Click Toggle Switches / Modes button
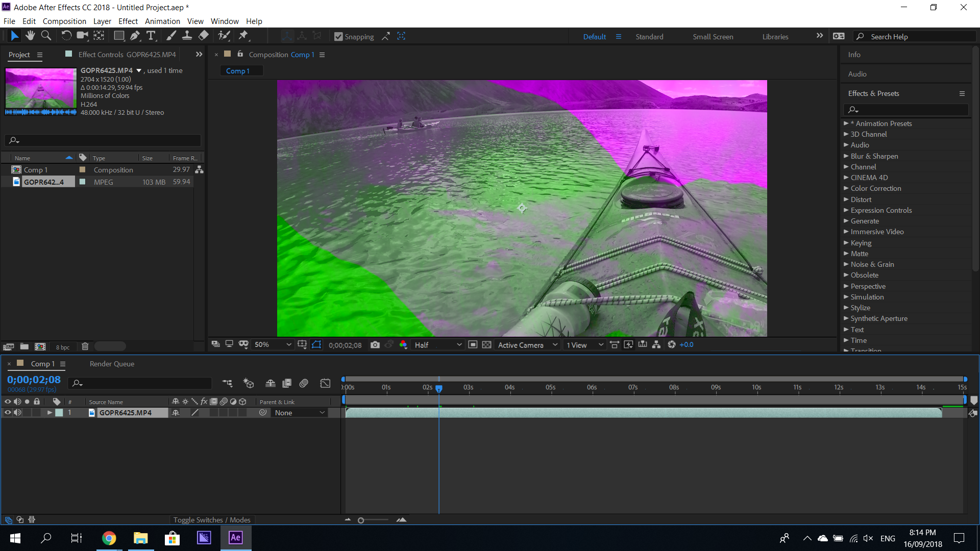Screen dimensions: 980x551 click(212, 520)
